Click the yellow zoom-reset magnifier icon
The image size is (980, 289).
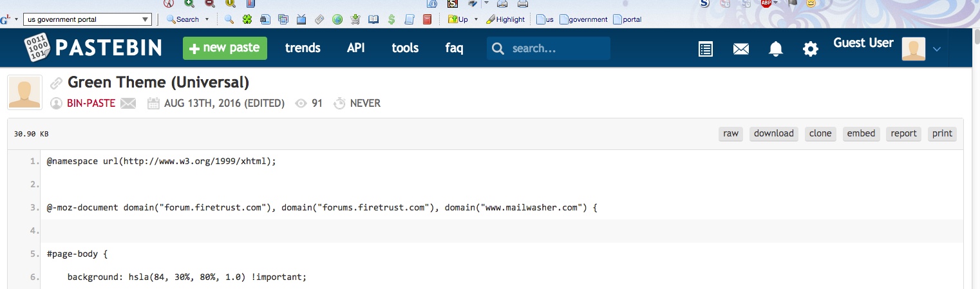coord(231,3)
